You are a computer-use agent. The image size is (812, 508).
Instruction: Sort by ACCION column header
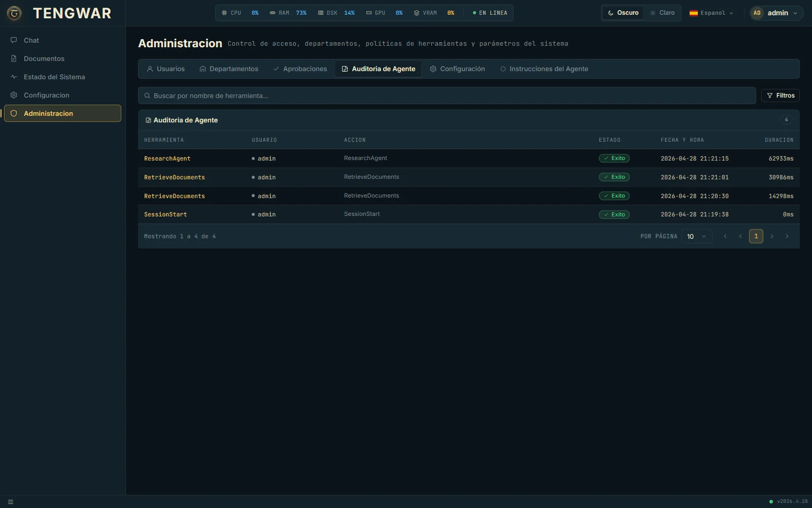click(x=355, y=140)
